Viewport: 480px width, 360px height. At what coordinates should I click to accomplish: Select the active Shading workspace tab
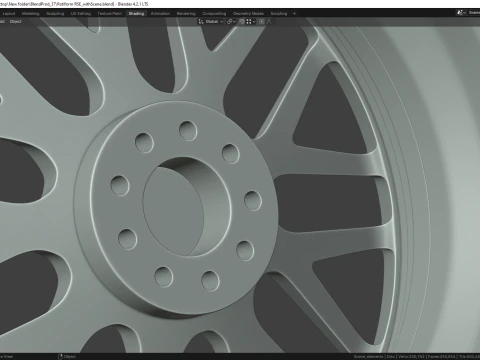point(136,14)
